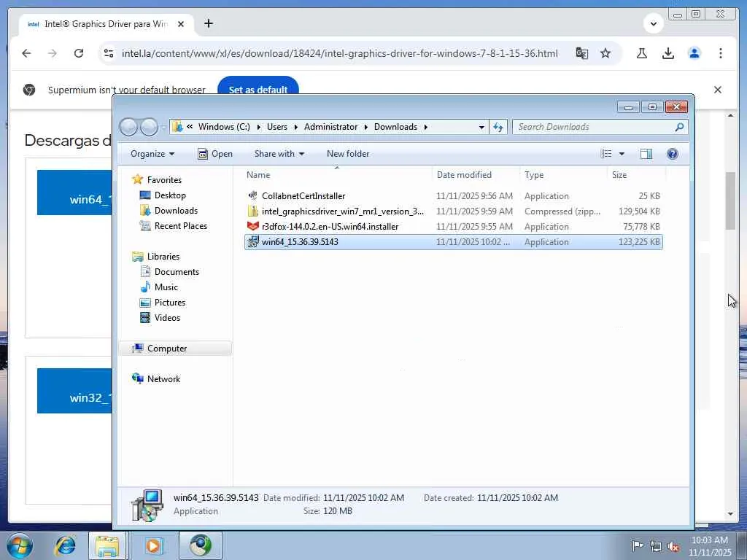Click into the Search Downloads field

[593, 127]
